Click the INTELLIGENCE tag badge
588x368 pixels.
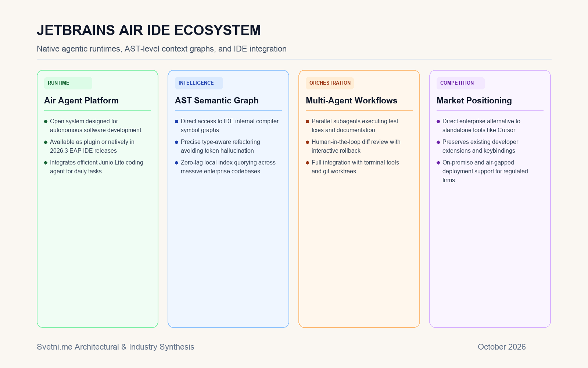199,83
